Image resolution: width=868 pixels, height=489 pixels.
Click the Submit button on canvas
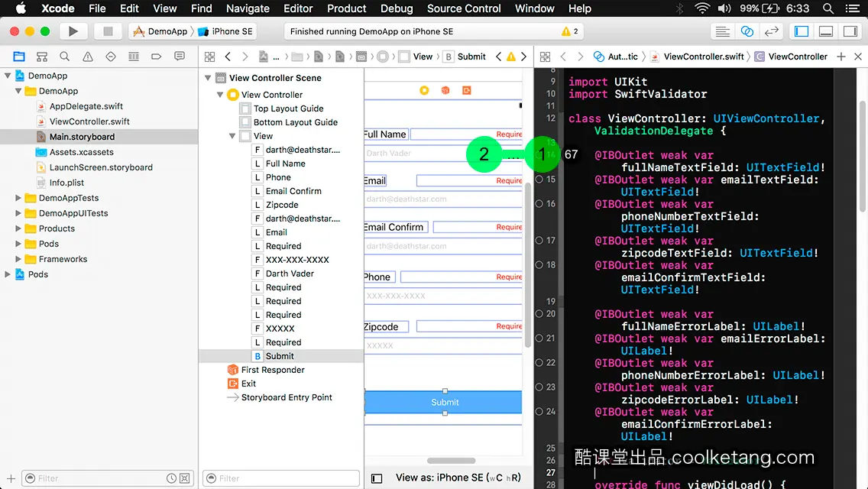pyautogui.click(x=444, y=402)
